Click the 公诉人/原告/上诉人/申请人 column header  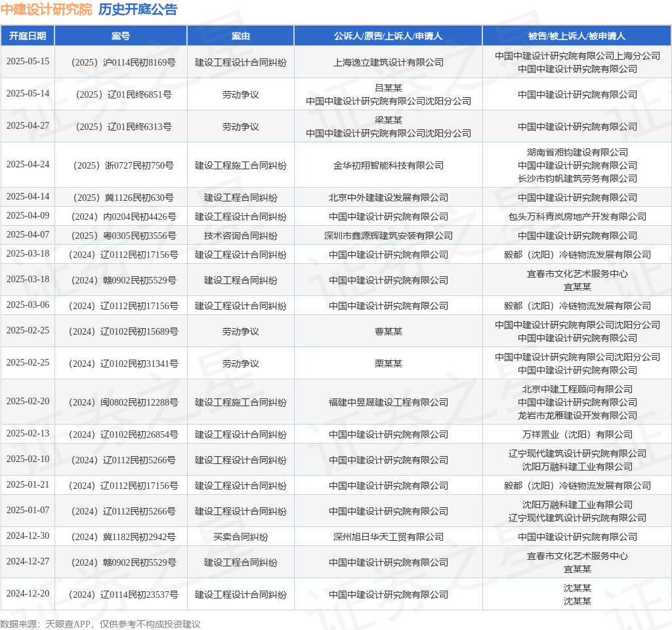(x=388, y=36)
